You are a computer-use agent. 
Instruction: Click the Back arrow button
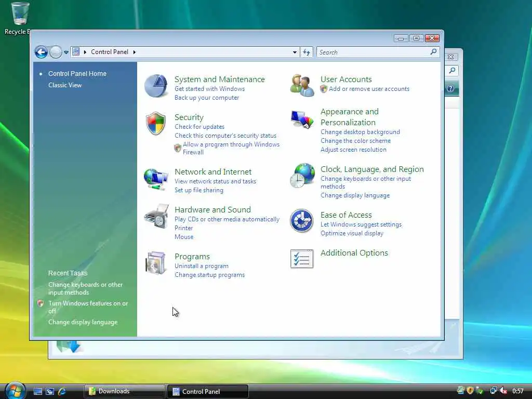[x=42, y=52]
